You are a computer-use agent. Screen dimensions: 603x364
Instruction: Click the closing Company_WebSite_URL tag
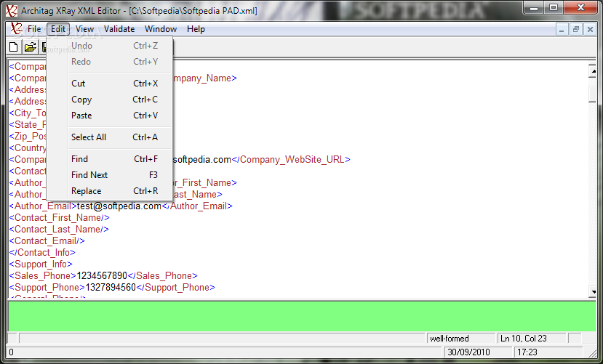tap(291, 159)
